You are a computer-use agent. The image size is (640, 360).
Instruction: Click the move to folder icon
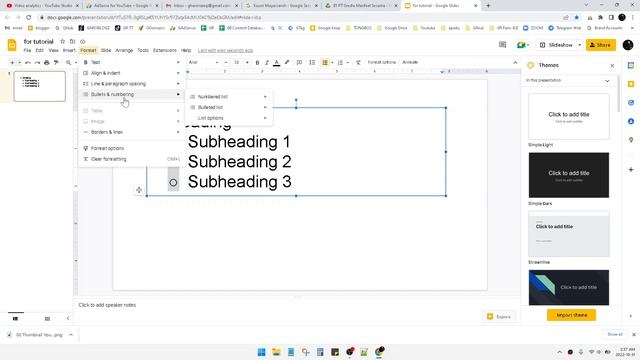(x=72, y=42)
